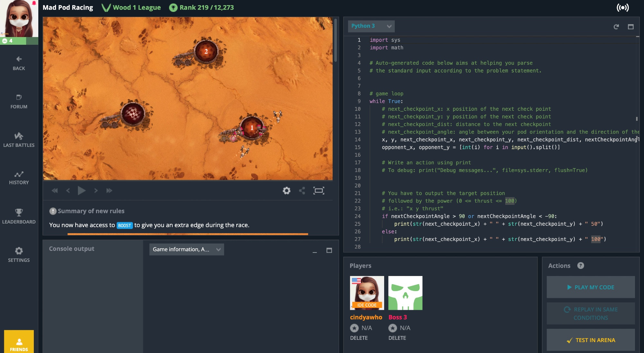644x353 pixels.
Task: Select the Boss 3 player avatar
Action: click(x=405, y=293)
